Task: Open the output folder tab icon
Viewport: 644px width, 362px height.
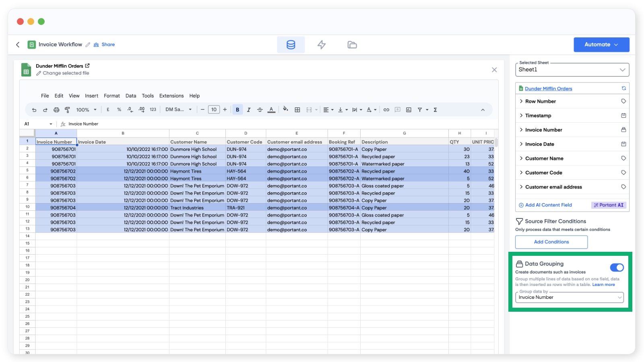Action: pos(352,45)
